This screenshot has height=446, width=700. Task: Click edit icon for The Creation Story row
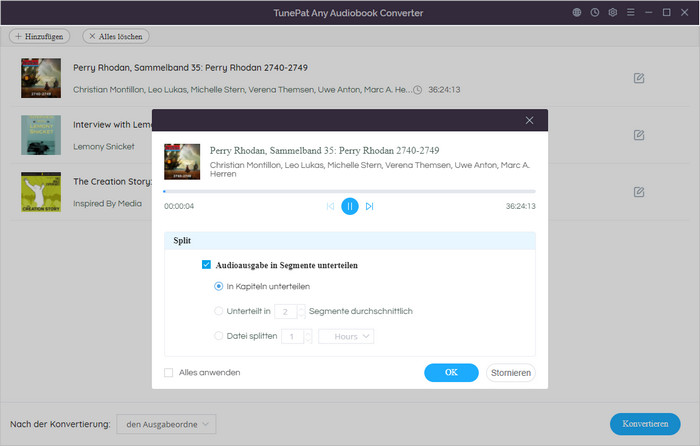pyautogui.click(x=639, y=192)
